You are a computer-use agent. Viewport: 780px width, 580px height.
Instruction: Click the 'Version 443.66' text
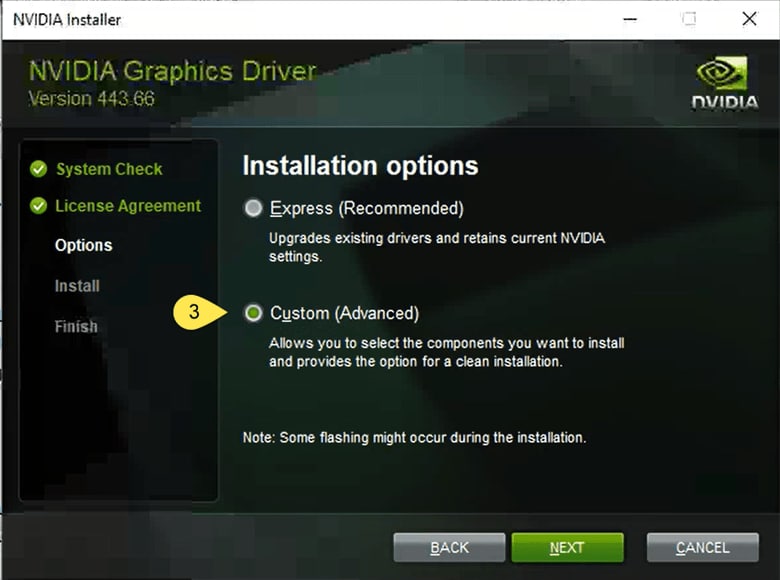pyautogui.click(x=92, y=98)
